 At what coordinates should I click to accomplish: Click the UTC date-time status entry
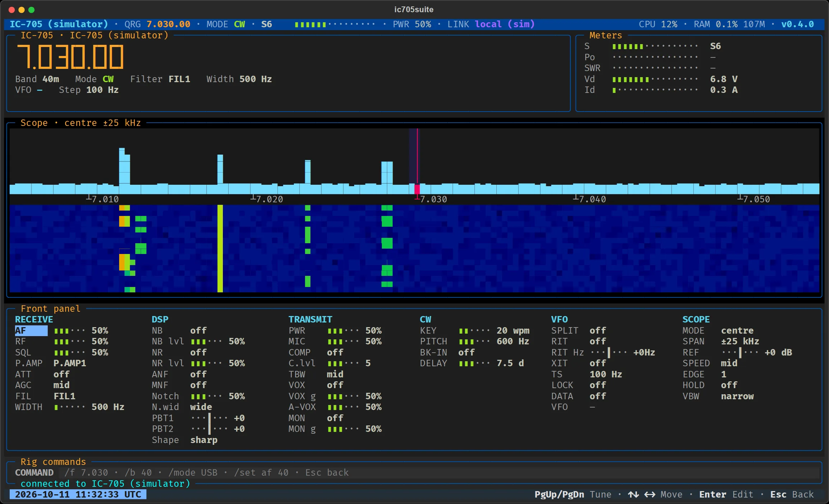tap(78, 494)
